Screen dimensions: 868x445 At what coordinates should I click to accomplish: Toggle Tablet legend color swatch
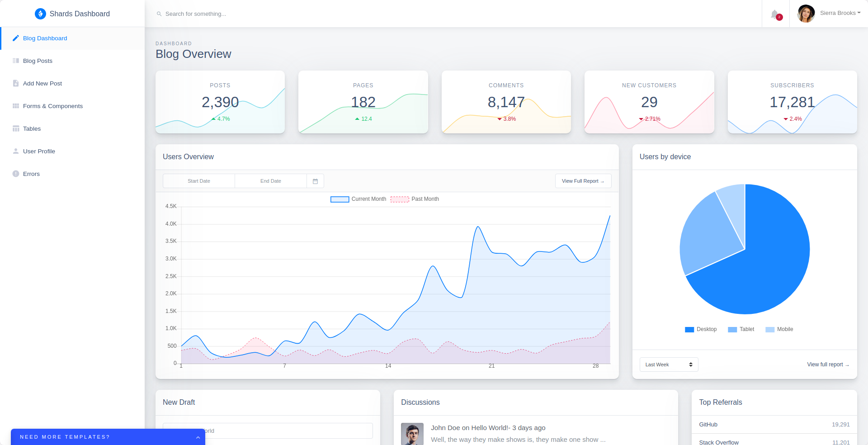point(732,329)
